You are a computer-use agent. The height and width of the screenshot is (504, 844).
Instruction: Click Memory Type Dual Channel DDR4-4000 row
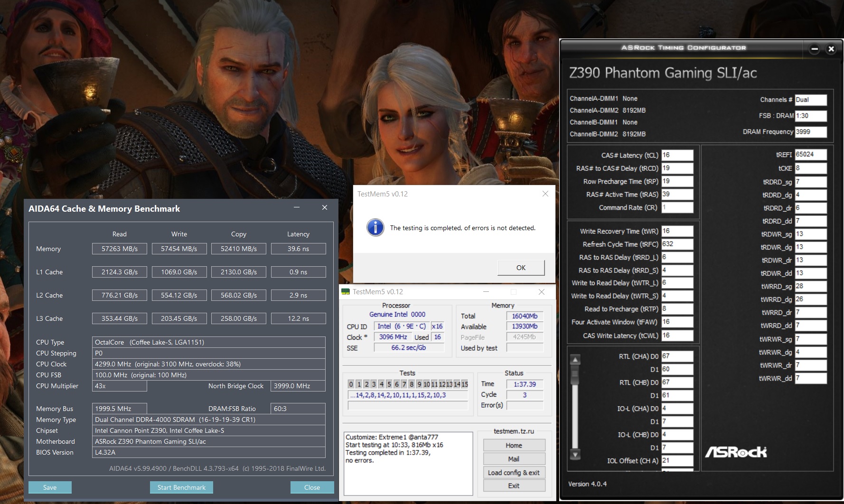209,420
